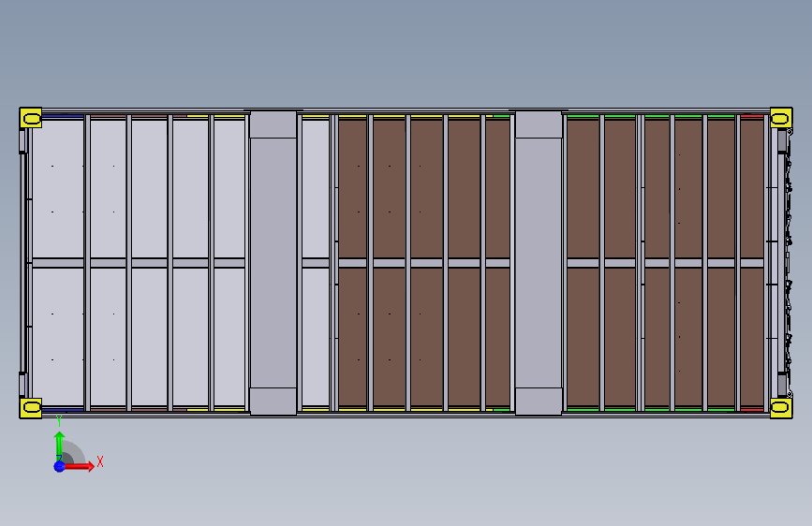Select the right wide gray fork pocket plate

[x=539, y=262]
